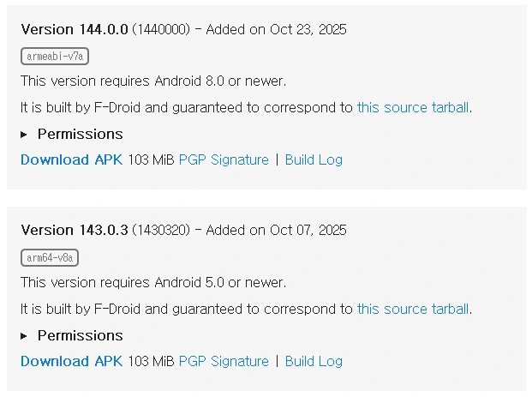Open source tarball link for version 144.0.0
This screenshot has width=532, height=397.
(x=413, y=107)
